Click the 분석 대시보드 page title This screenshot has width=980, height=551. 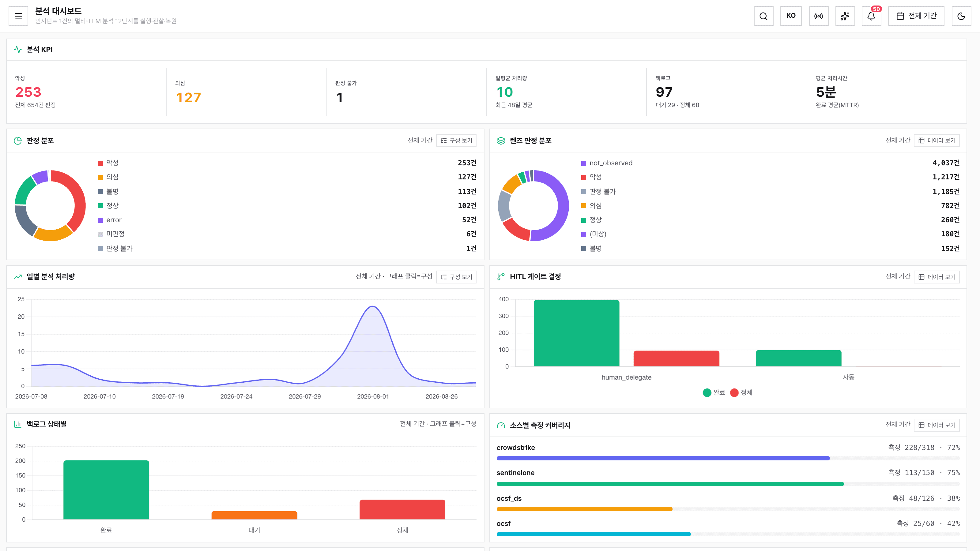point(58,11)
